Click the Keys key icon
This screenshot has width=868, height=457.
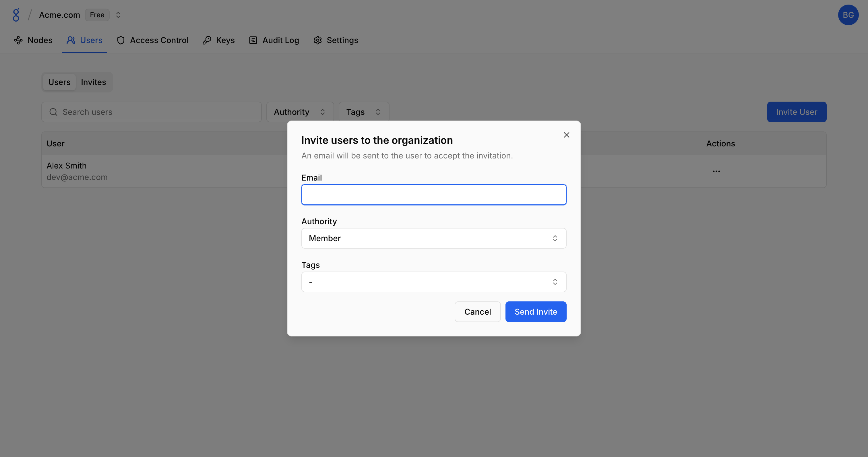coord(207,40)
